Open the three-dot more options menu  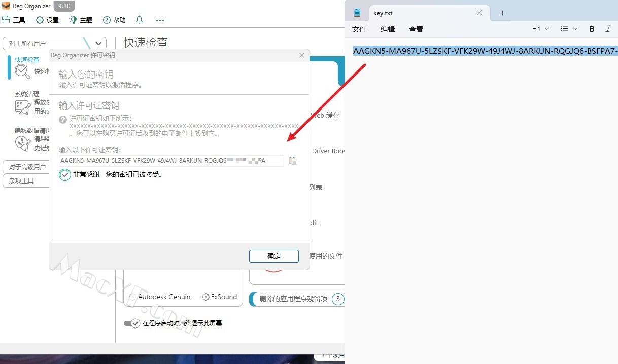(160, 20)
